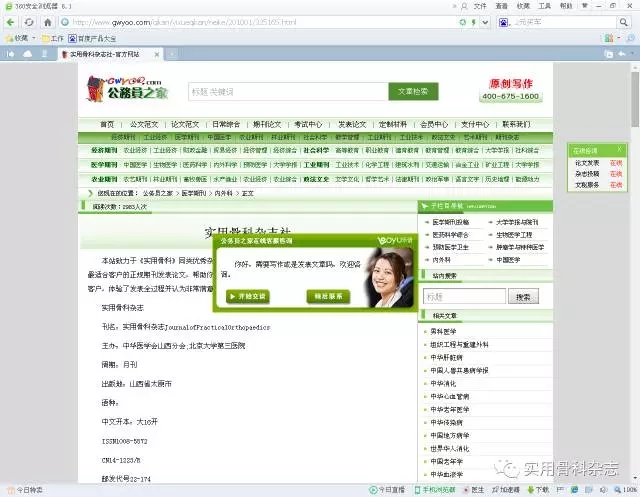
Task: Click the 公务员之家 site logo
Action: point(127,89)
